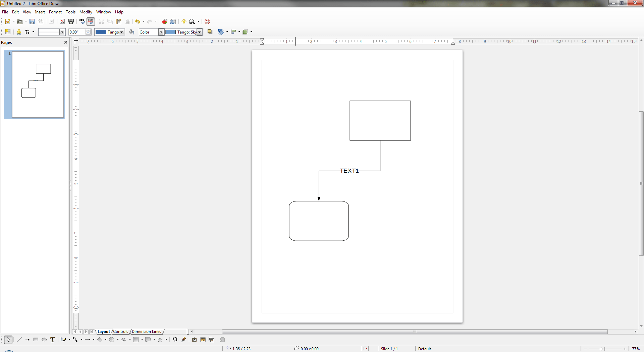Open the Modify menu
Image resolution: width=644 pixels, height=352 pixels.
coord(86,12)
